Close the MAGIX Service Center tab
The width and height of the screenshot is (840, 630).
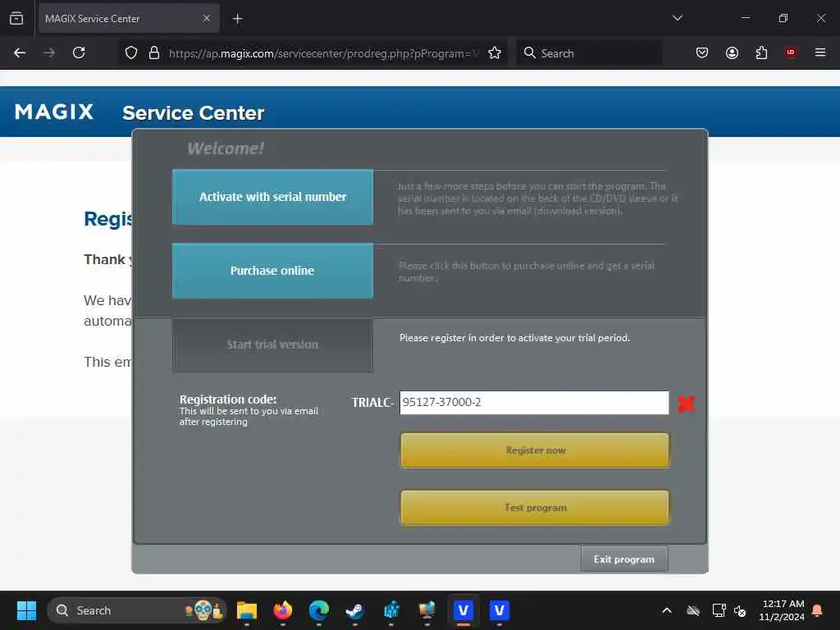pyautogui.click(x=207, y=19)
